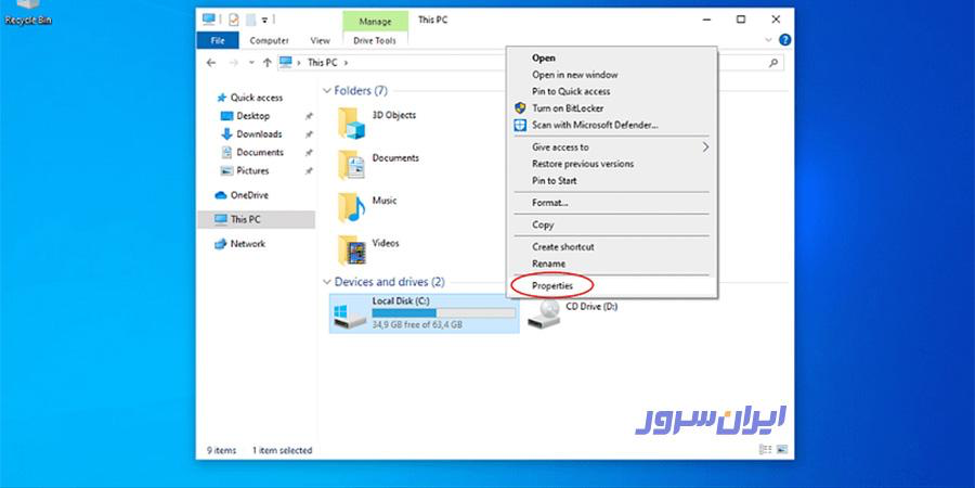Screen dimensions: 977x489
Task: Collapse the Folders (7) group
Action: point(327,91)
